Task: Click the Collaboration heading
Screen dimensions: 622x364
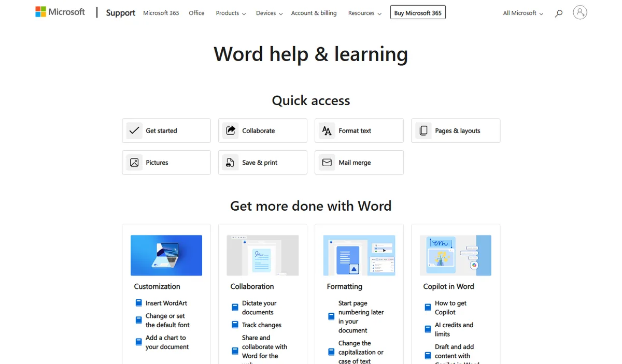Action: (252, 286)
